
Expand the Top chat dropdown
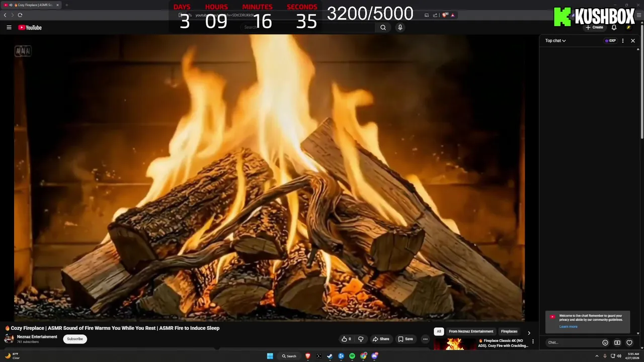click(x=555, y=41)
